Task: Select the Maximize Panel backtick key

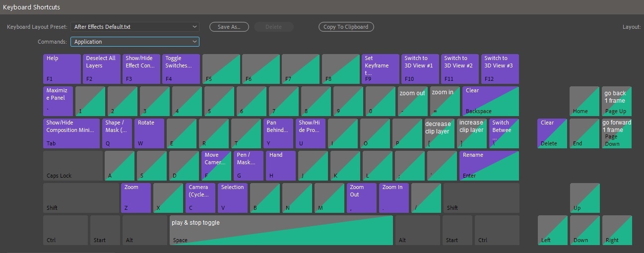Action: 58,101
